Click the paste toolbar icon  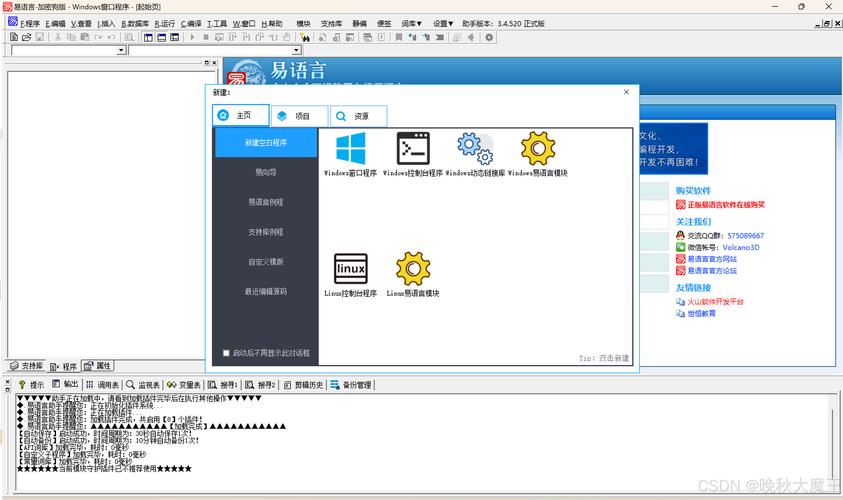coord(84,37)
